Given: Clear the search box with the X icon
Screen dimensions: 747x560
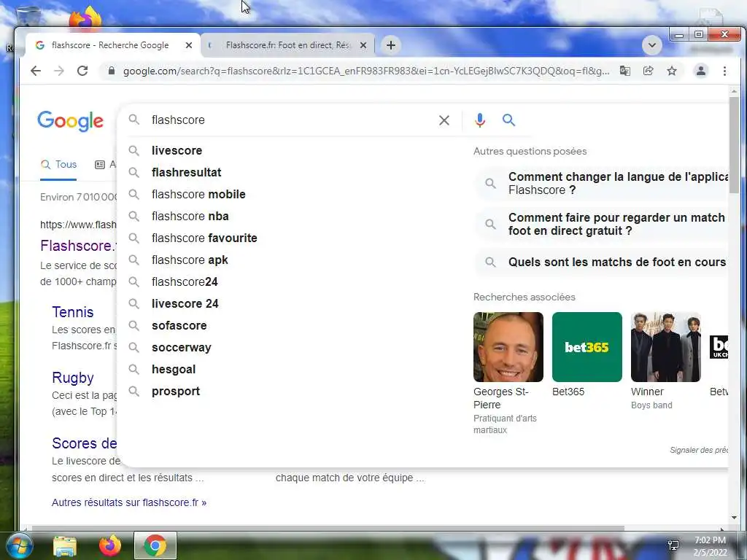Looking at the screenshot, I should pos(444,120).
